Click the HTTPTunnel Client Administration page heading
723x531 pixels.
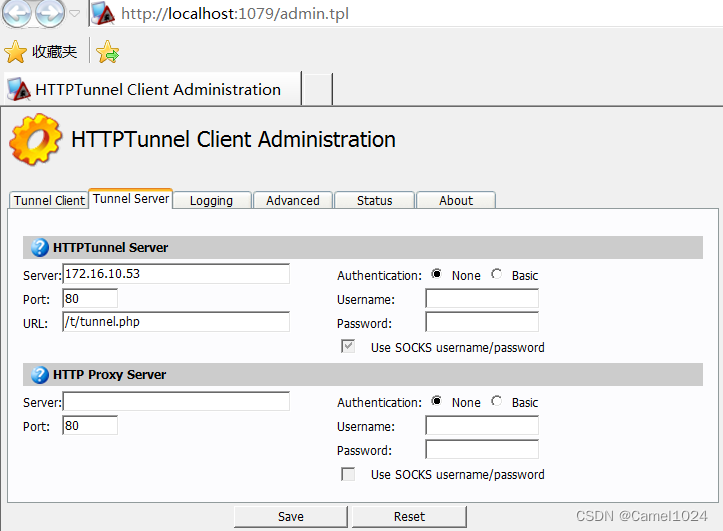[x=233, y=140]
